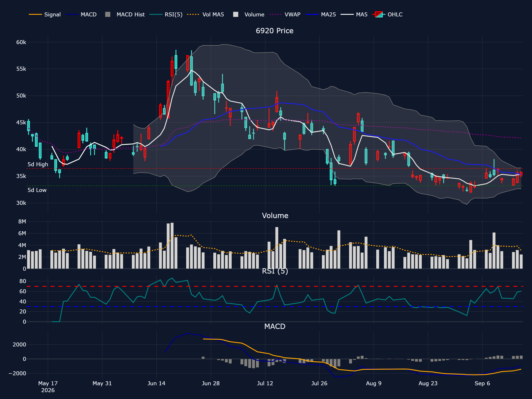Viewport: 532px width, 399px height.
Task: Select the 'Jun 28' date axis label
Action: click(211, 383)
